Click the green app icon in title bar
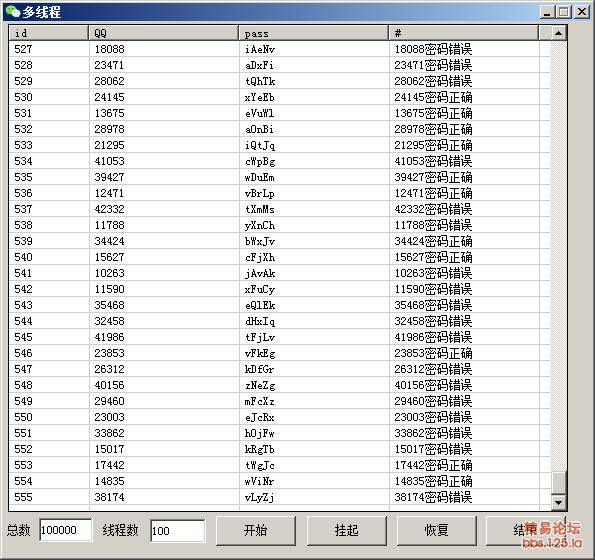This screenshot has height=560, width=595. tap(13, 12)
